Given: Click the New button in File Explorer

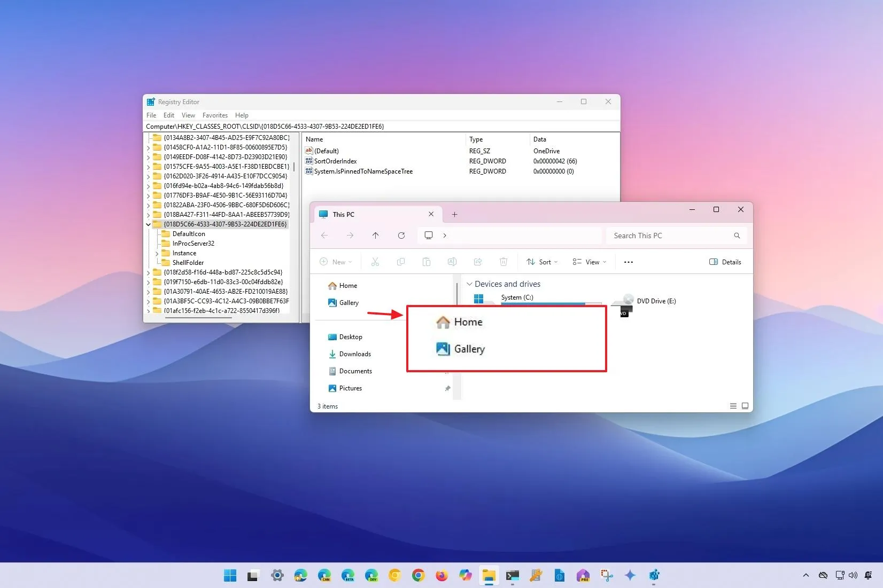Looking at the screenshot, I should point(336,262).
